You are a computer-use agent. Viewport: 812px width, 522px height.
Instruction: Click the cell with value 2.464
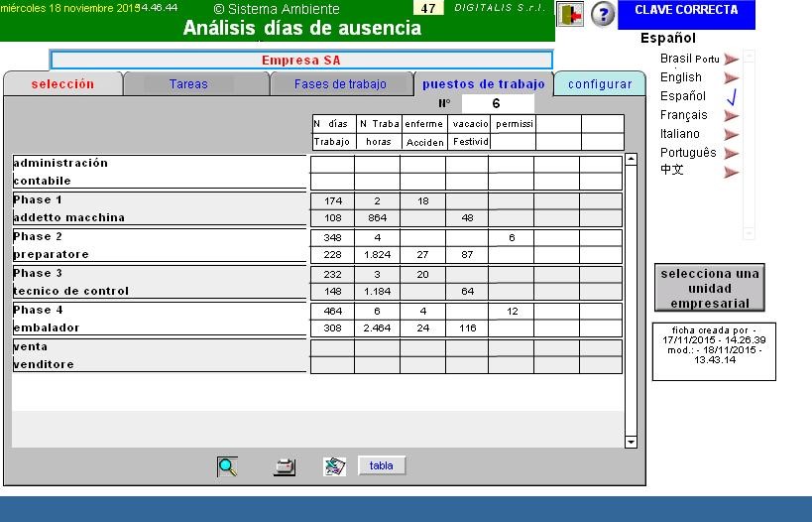[377, 328]
